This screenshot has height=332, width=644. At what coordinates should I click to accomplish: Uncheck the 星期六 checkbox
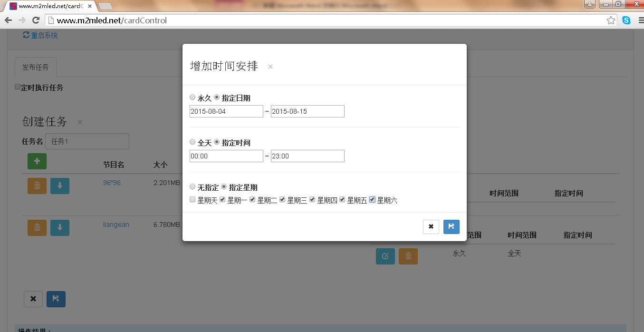tap(372, 200)
